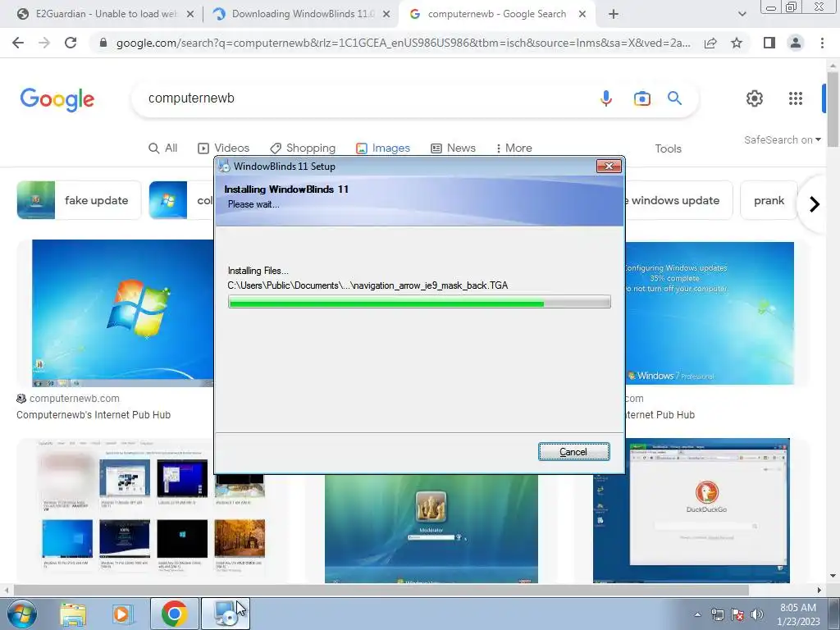840x630 pixels.
Task: Launch Windows Media Player from the taskbar
Action: tap(123, 614)
